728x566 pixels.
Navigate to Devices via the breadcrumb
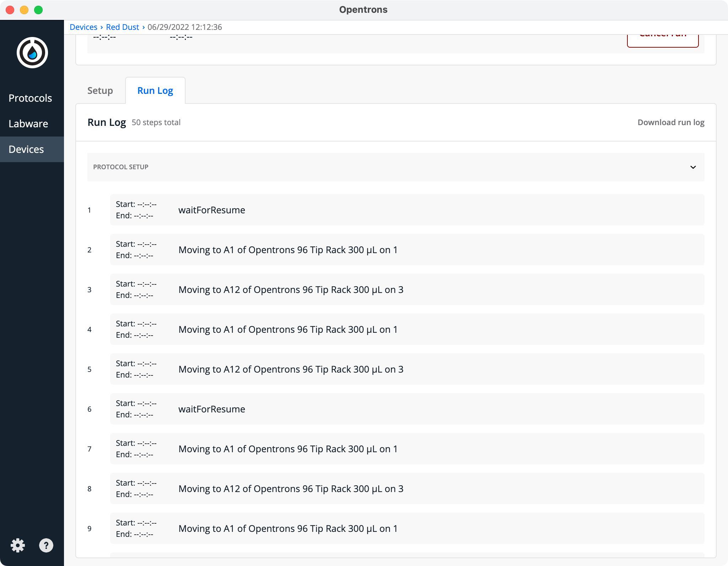(84, 27)
